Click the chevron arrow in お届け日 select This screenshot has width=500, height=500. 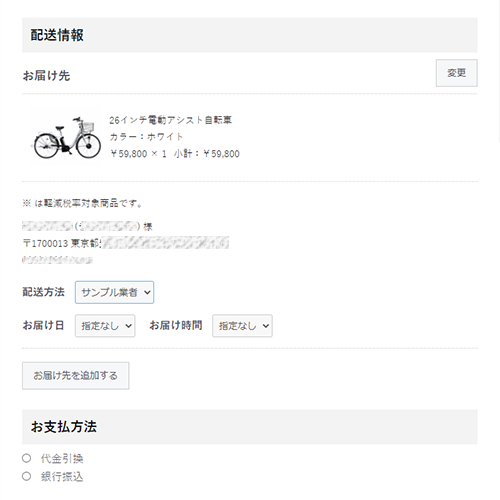pyautogui.click(x=129, y=326)
